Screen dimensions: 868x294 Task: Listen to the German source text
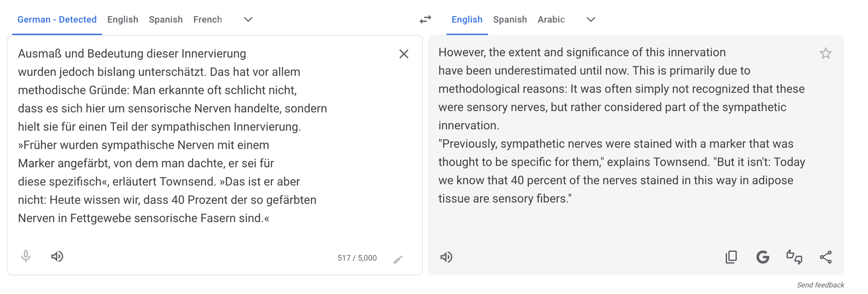click(x=57, y=256)
